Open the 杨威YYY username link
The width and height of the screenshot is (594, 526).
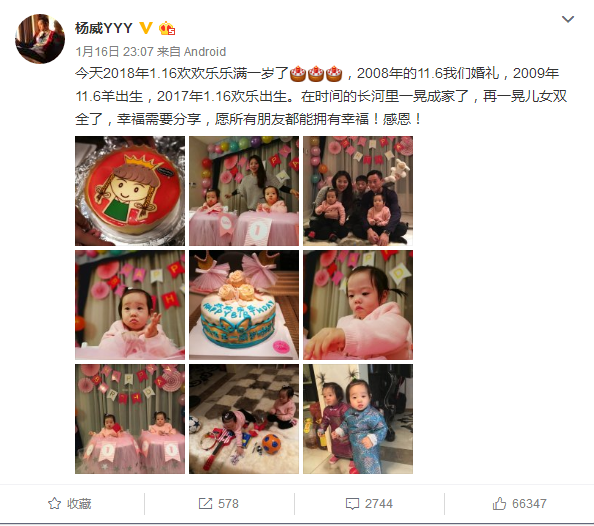click(x=104, y=28)
